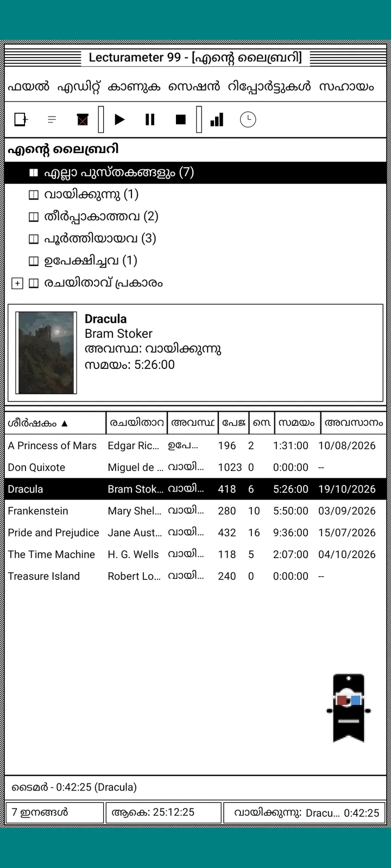391x868 pixels.
Task: Select the Frankenstein row
Action: click(x=195, y=510)
